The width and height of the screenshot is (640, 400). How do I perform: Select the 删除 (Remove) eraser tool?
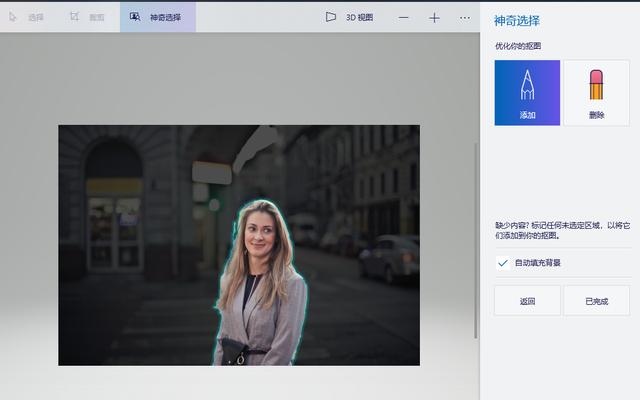[x=596, y=93]
